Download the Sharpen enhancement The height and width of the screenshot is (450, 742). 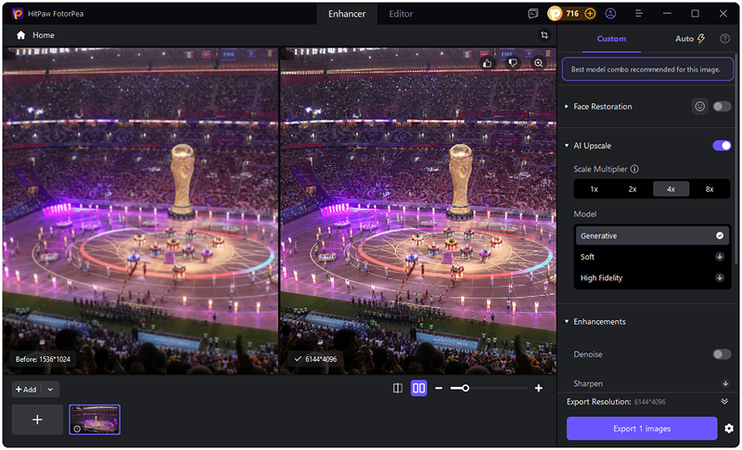pyautogui.click(x=724, y=383)
